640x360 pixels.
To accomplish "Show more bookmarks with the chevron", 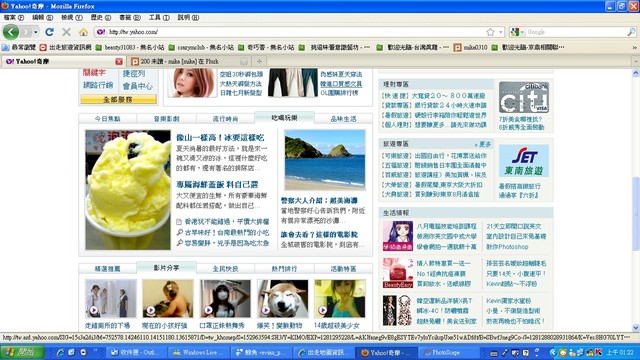I will pos(635,47).
